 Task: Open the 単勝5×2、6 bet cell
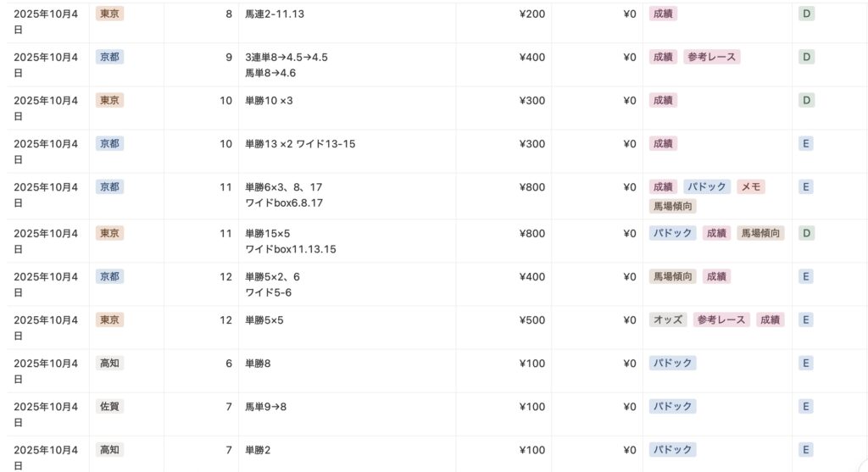(x=272, y=276)
